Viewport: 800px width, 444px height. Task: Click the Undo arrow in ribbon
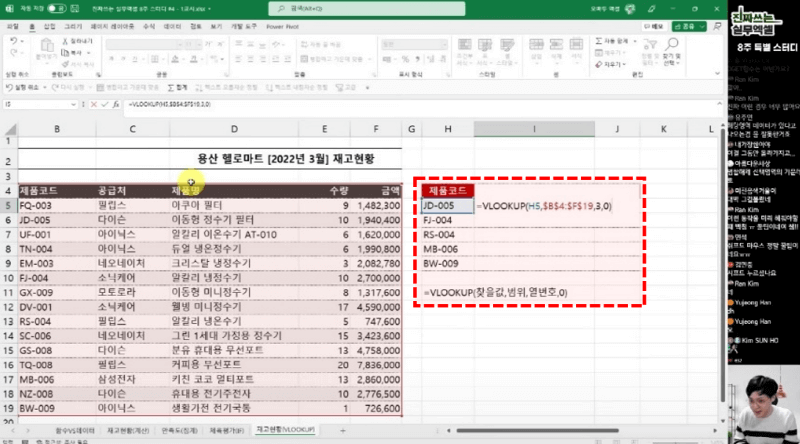(x=13, y=41)
